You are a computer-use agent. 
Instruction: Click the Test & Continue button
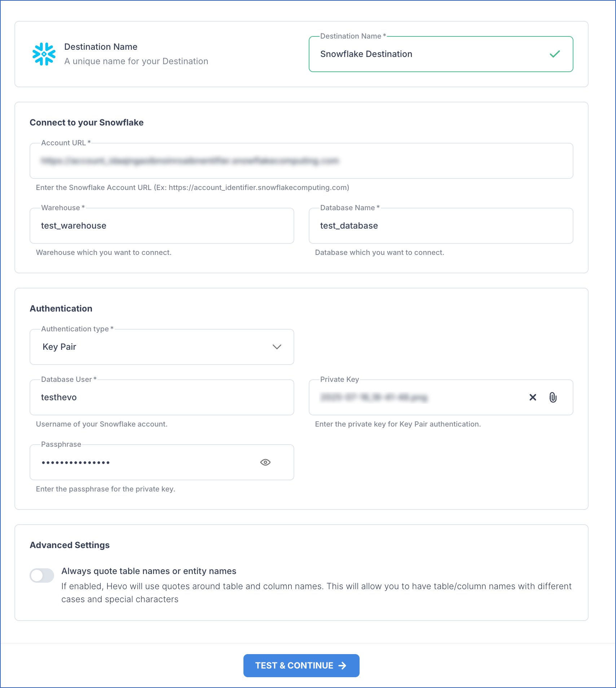click(301, 665)
